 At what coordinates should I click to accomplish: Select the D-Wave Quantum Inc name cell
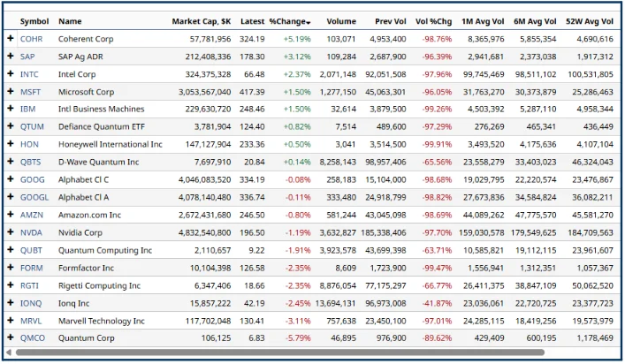99,162
